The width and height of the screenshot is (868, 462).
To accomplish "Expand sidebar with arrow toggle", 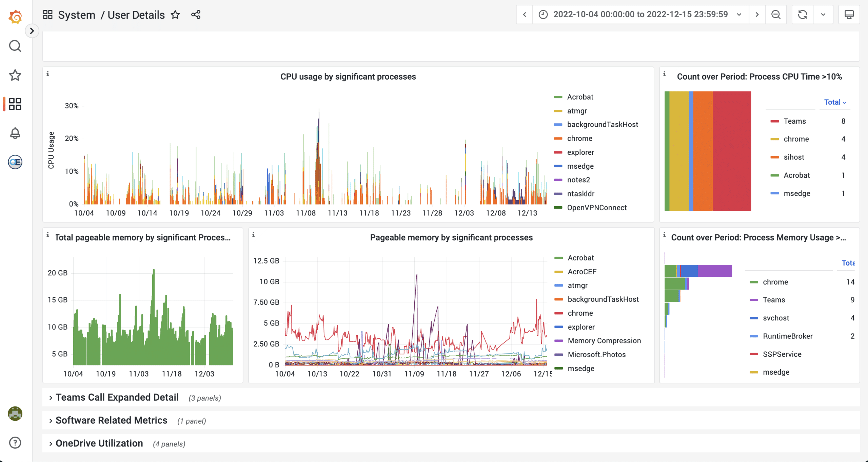I will tap(32, 31).
